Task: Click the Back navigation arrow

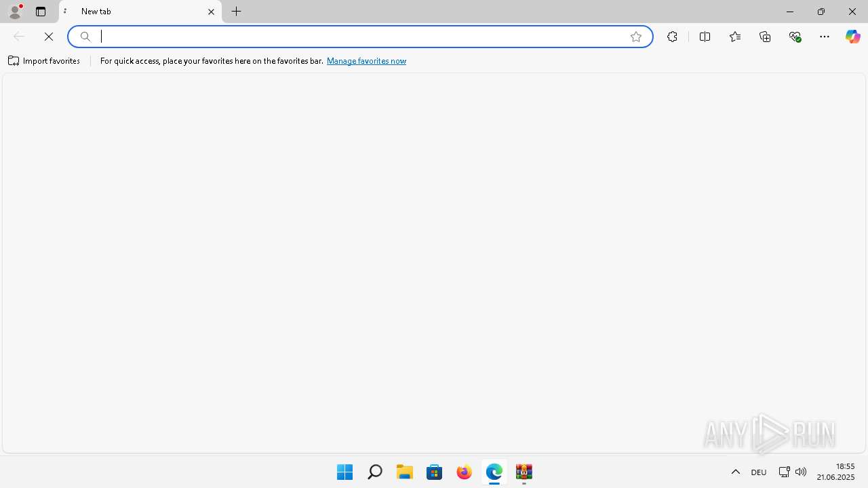Action: (19, 37)
